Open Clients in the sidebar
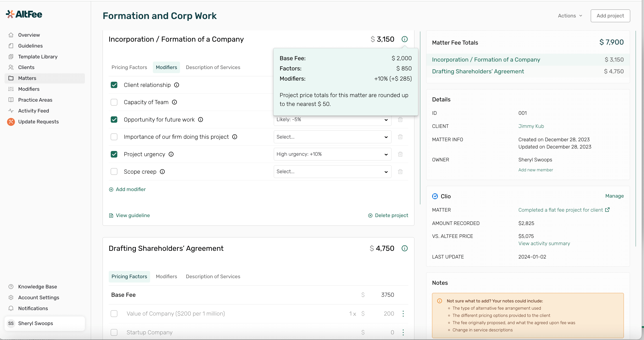644x340 pixels. click(26, 67)
